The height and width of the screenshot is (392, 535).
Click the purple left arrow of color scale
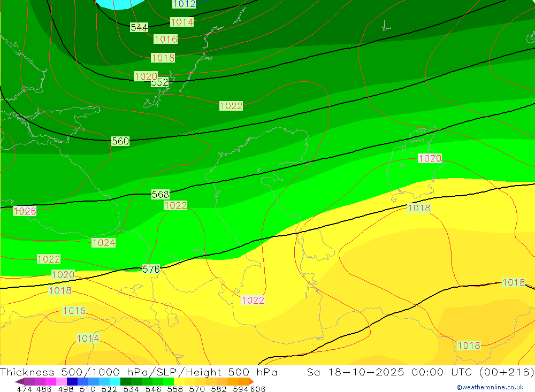tap(19, 381)
